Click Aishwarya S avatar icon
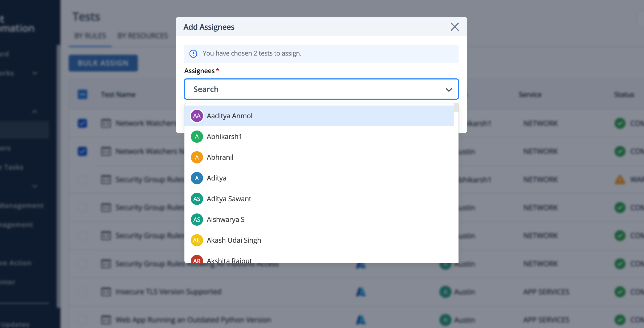This screenshot has height=328, width=644. tap(197, 220)
